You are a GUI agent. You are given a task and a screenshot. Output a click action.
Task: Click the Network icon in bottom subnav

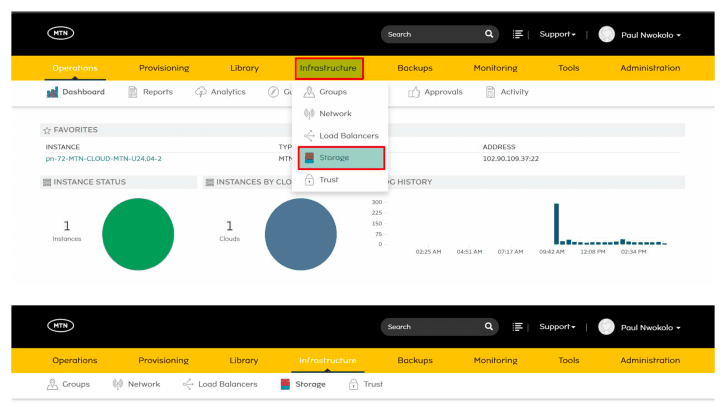coord(118,384)
